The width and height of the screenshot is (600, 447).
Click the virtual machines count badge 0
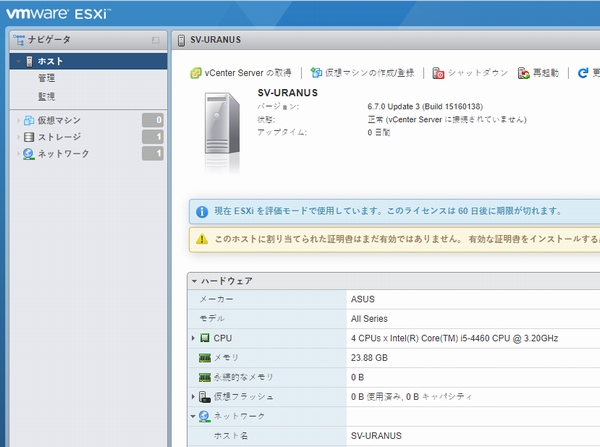[153, 120]
